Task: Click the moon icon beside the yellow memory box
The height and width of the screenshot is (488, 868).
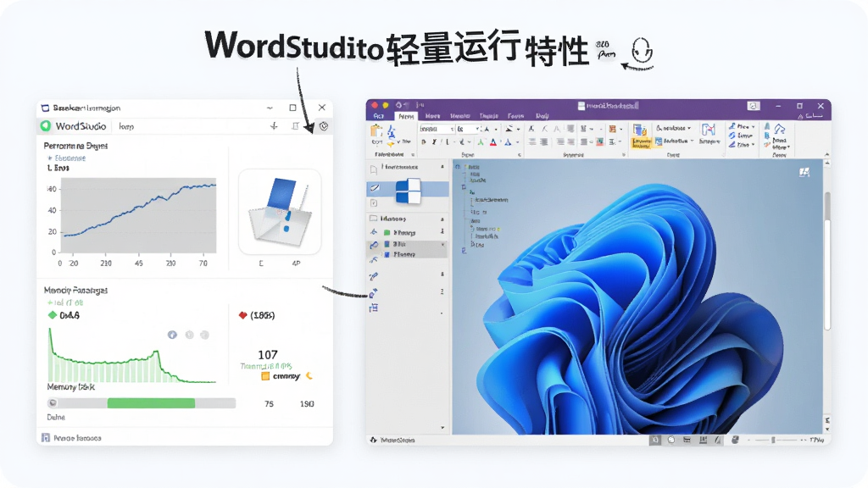Action: point(309,375)
